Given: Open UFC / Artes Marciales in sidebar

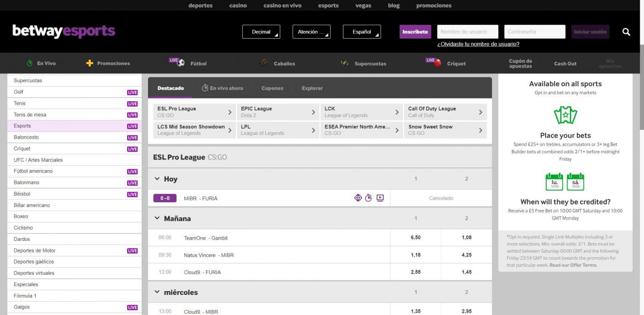Looking at the screenshot, I should [x=75, y=160].
